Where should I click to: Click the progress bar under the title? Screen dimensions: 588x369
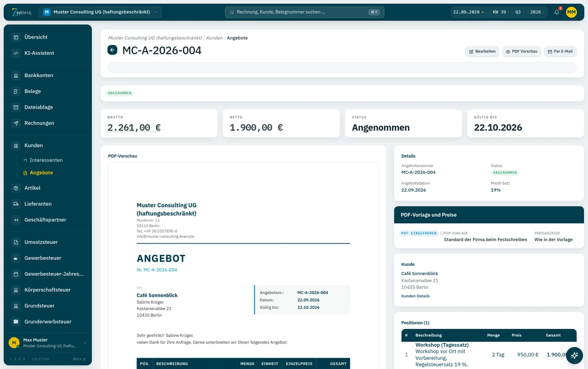[x=342, y=67]
